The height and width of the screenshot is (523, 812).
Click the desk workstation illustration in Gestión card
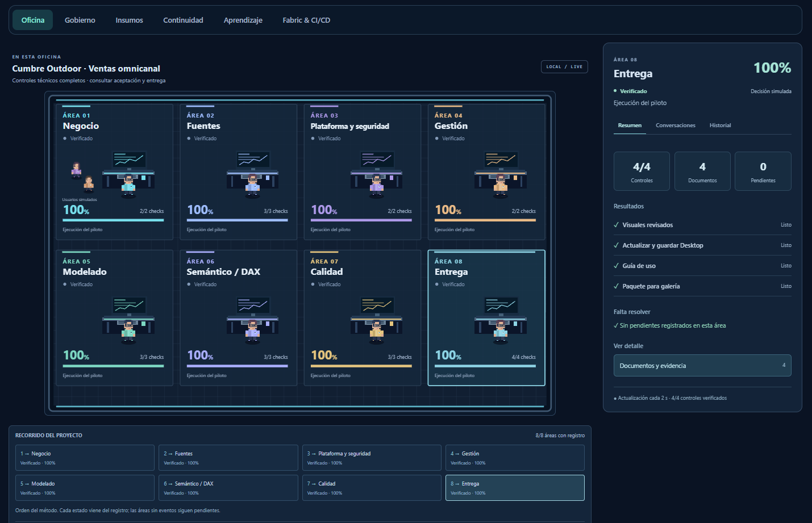click(x=500, y=174)
